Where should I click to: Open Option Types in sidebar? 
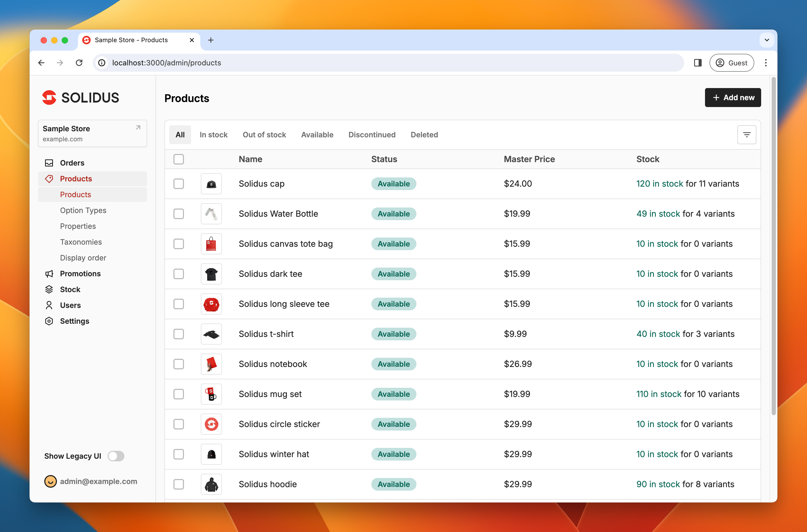[83, 210]
